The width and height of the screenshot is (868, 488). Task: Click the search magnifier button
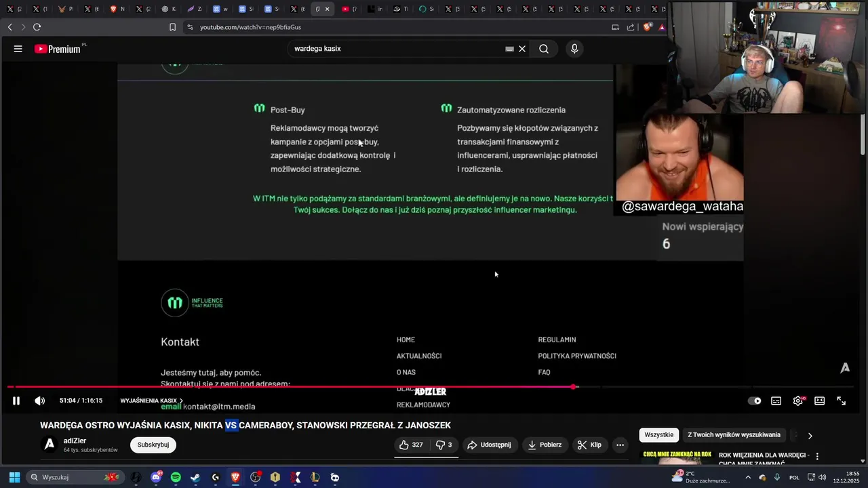(x=544, y=49)
